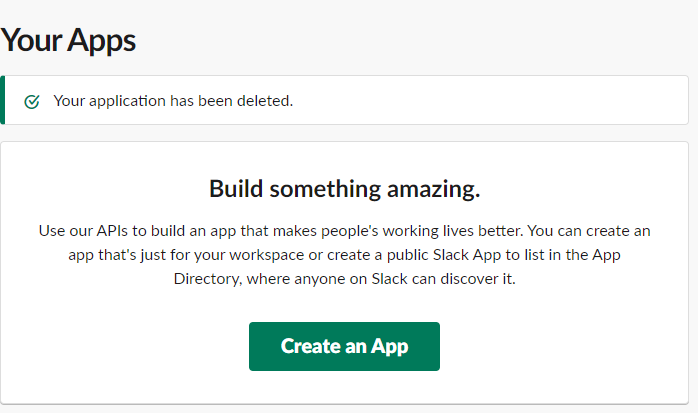Select the paragraph starting 'Use our APIs'

pyautogui.click(x=345, y=255)
